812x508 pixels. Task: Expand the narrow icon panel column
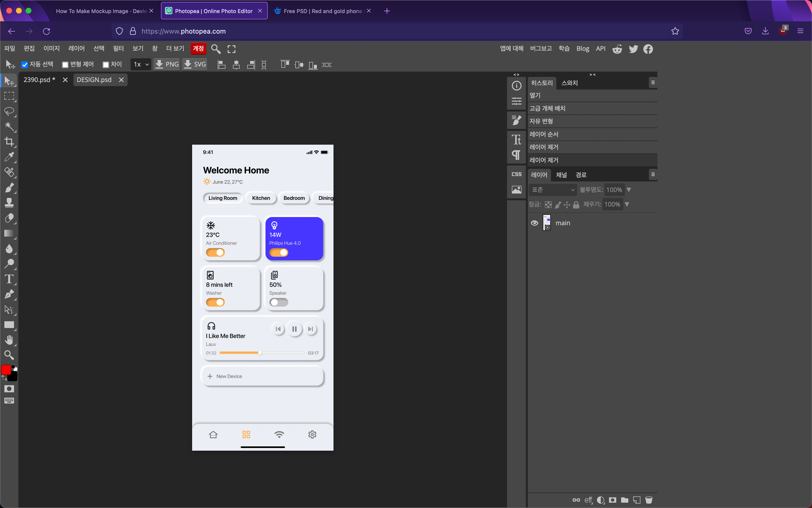516,75
